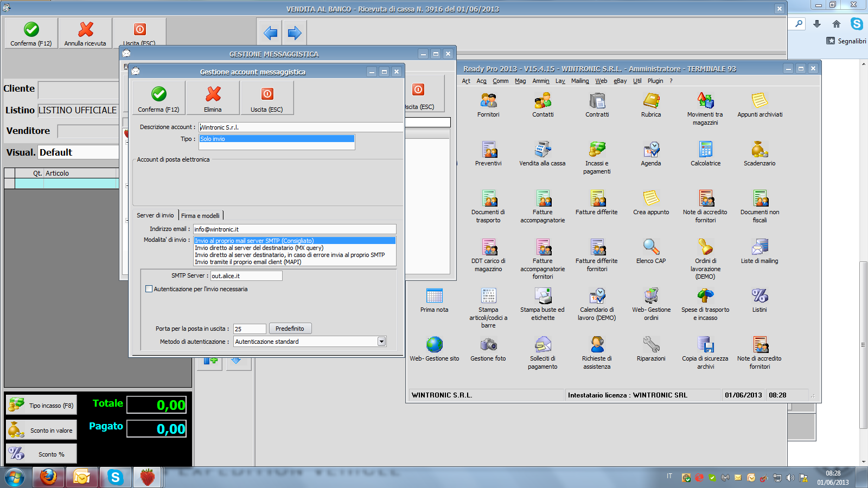Image resolution: width=868 pixels, height=488 pixels.
Task: Open Skype from the taskbar
Action: click(115, 477)
